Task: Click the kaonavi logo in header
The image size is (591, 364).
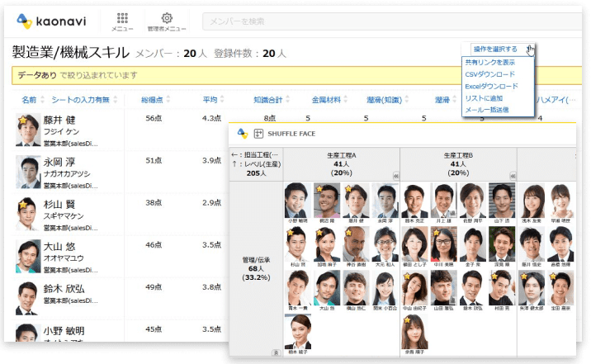Action: point(50,21)
